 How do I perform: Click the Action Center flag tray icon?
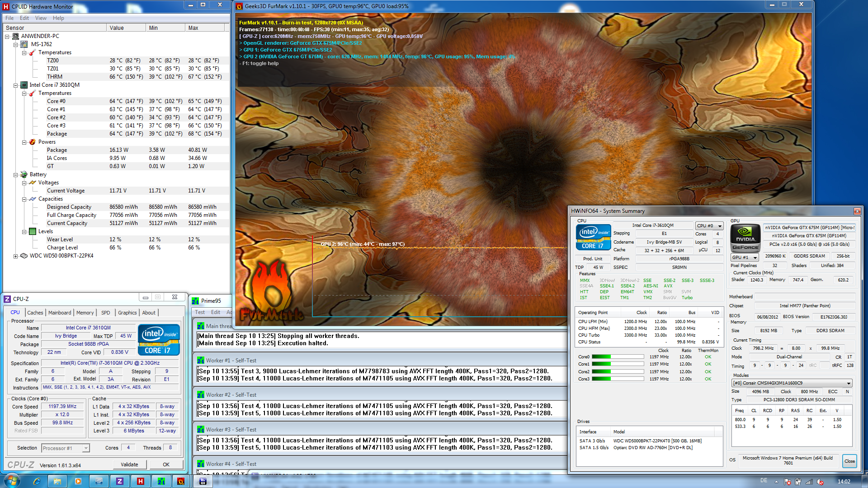pyautogui.click(x=788, y=482)
